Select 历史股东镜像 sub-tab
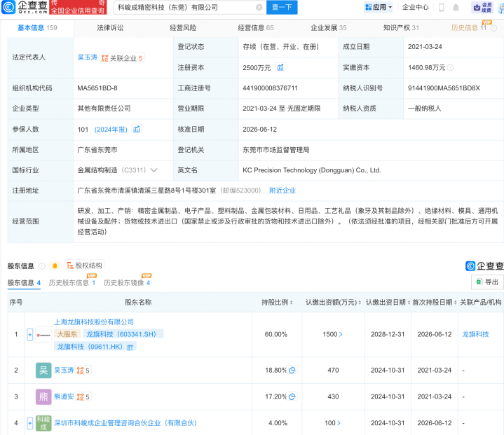 (127, 283)
